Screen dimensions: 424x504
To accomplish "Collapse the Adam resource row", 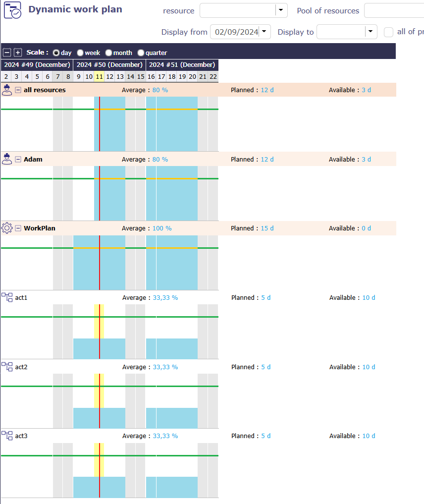I will click(x=18, y=159).
